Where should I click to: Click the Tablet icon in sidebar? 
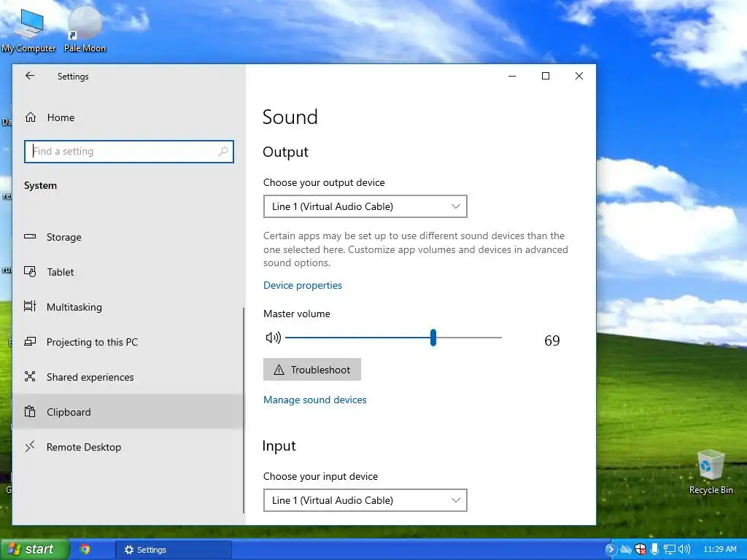[30, 271]
